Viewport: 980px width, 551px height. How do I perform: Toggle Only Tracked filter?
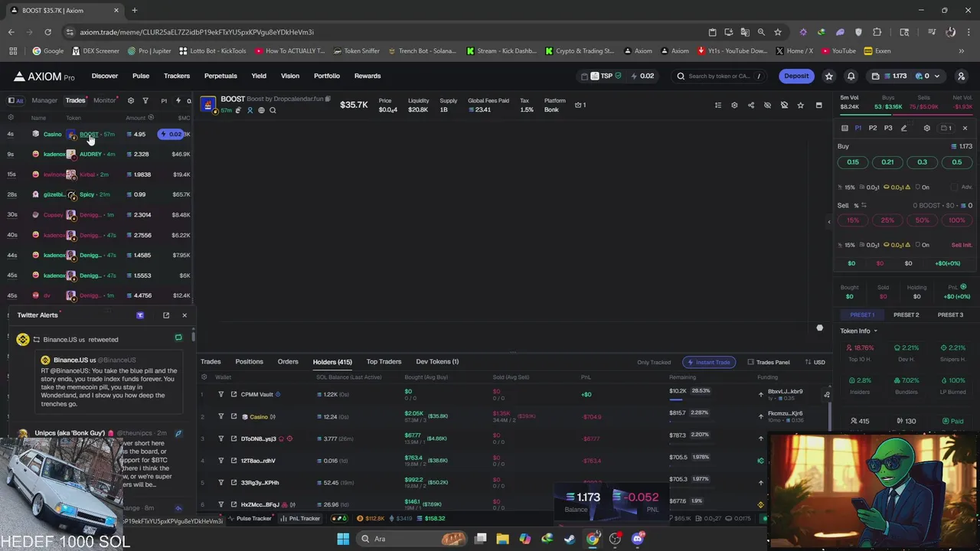pyautogui.click(x=654, y=362)
